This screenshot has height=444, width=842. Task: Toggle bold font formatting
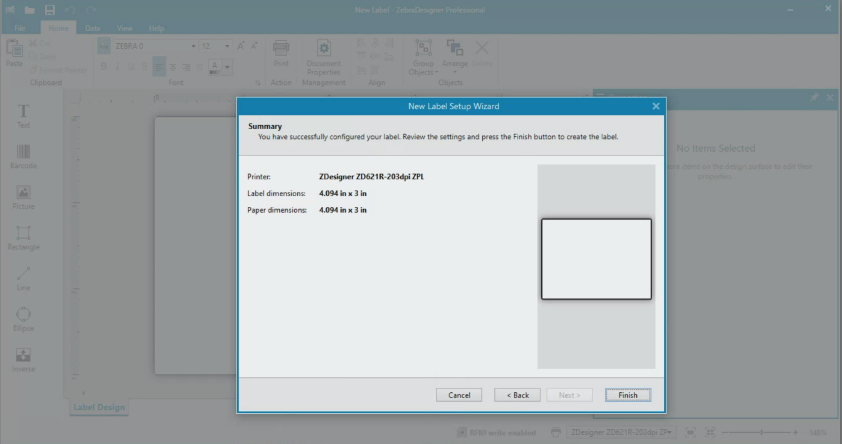[103, 65]
